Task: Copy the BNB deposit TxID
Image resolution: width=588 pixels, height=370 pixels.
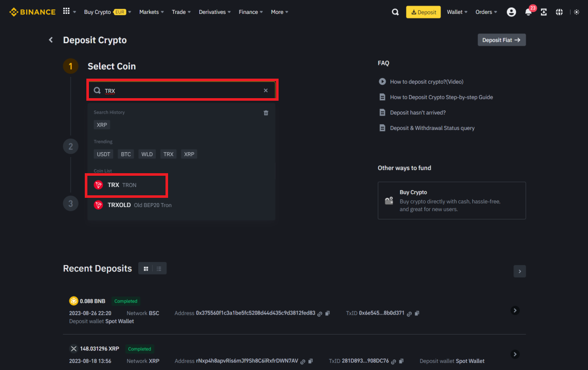Action: [417, 313]
